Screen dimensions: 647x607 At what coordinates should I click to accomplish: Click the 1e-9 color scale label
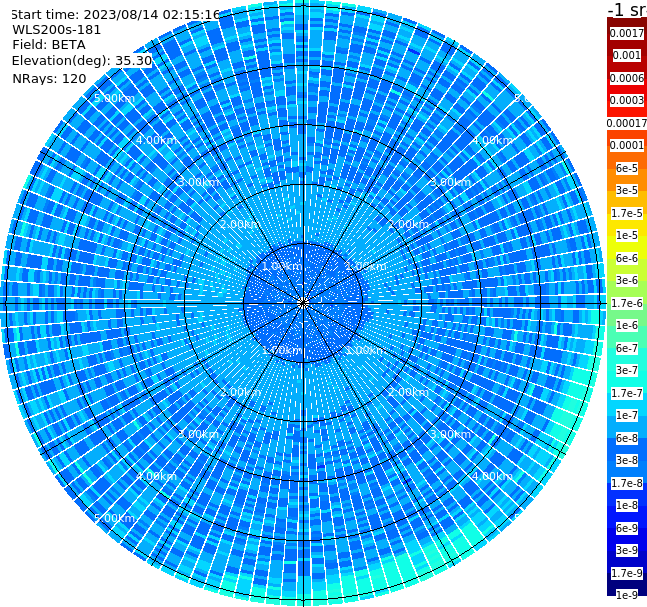(627, 595)
